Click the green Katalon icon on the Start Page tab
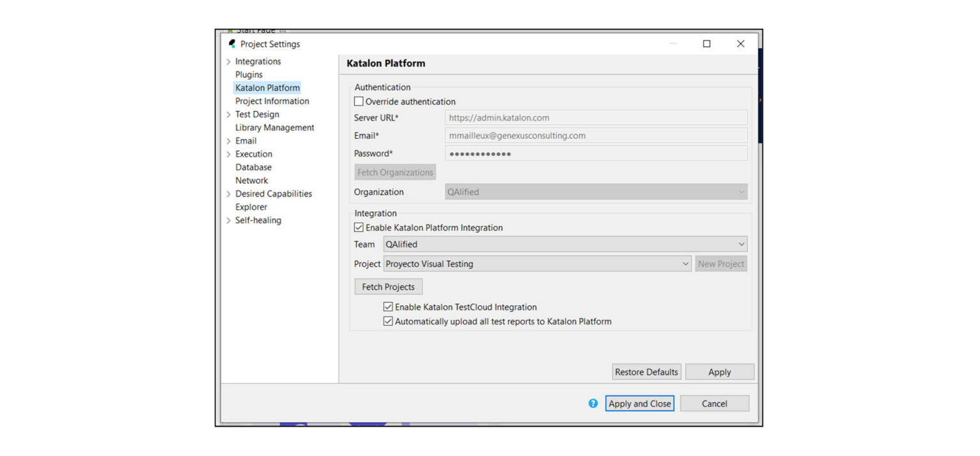 [230, 30]
